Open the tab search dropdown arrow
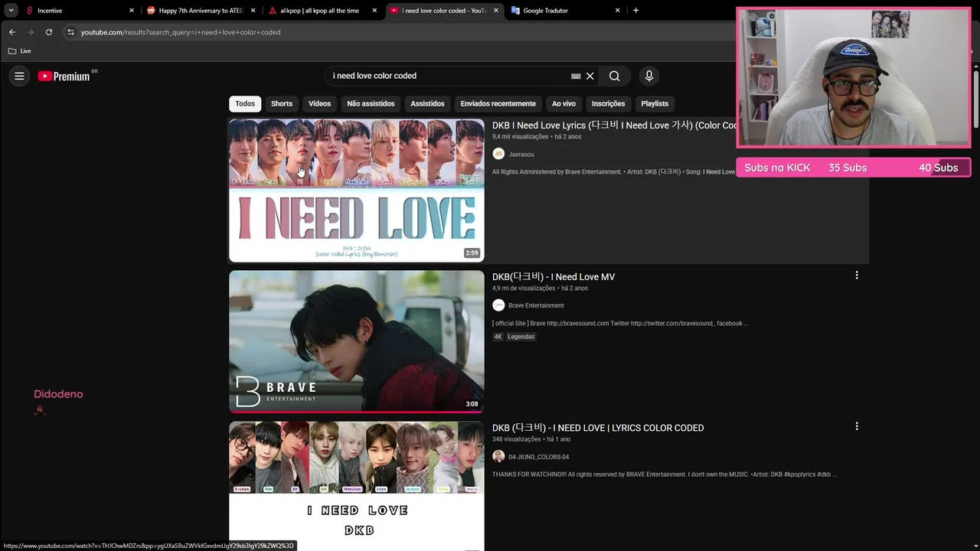Viewport: 980px width, 551px height. point(11,11)
